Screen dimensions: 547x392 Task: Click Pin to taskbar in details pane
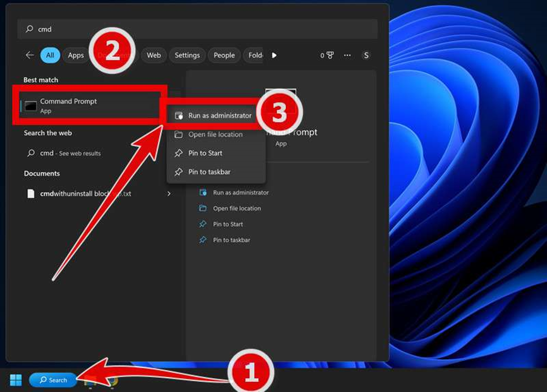pos(231,240)
